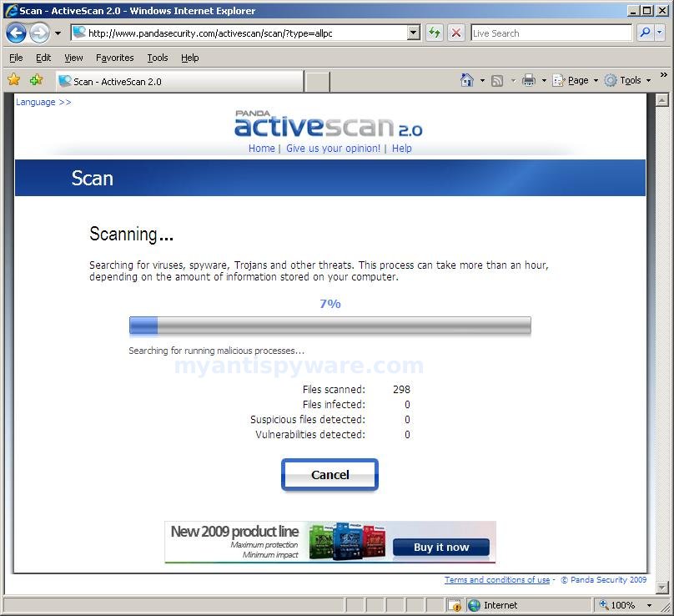Image resolution: width=674 pixels, height=616 pixels.
Task: Cancel the running scan
Action: pos(329,474)
